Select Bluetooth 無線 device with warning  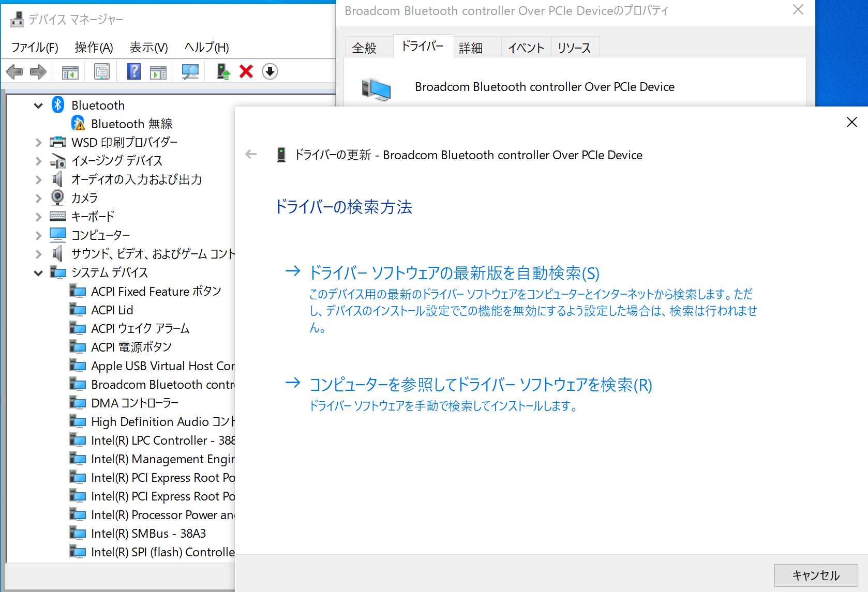click(131, 124)
